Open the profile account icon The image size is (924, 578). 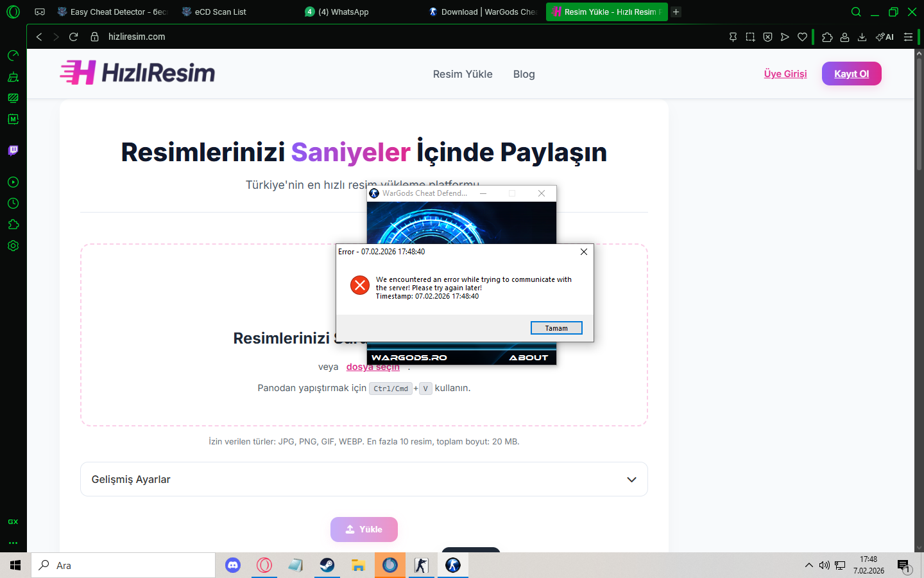click(x=844, y=37)
